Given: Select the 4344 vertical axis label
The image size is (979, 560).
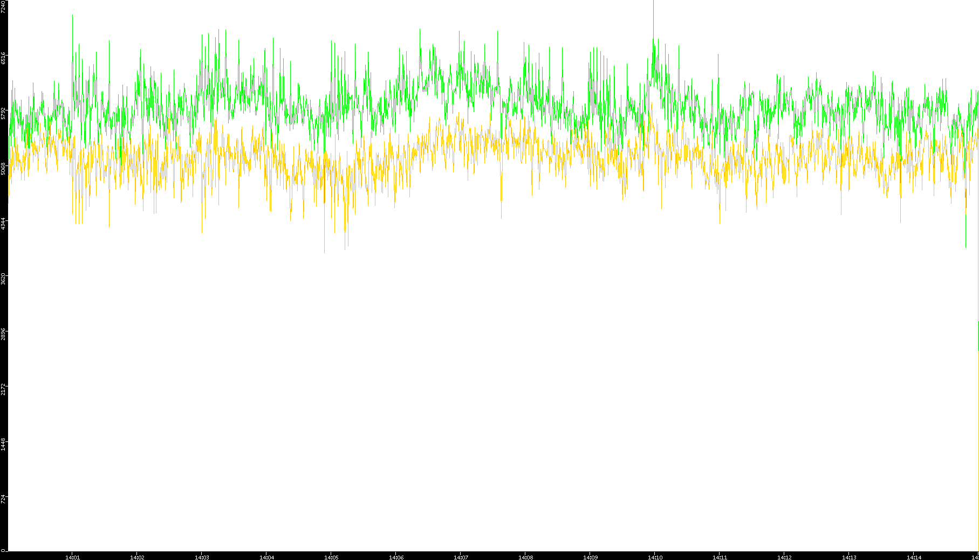Looking at the screenshot, I should (3, 224).
